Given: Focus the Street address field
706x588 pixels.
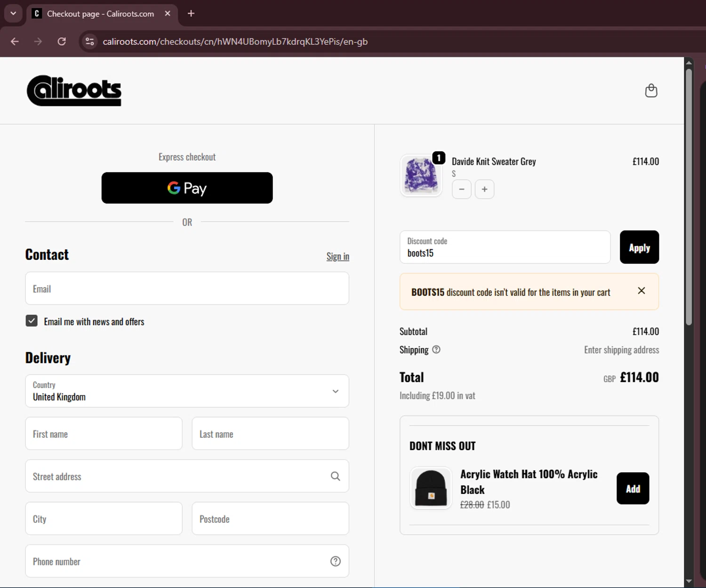Looking at the screenshot, I should click(x=187, y=476).
